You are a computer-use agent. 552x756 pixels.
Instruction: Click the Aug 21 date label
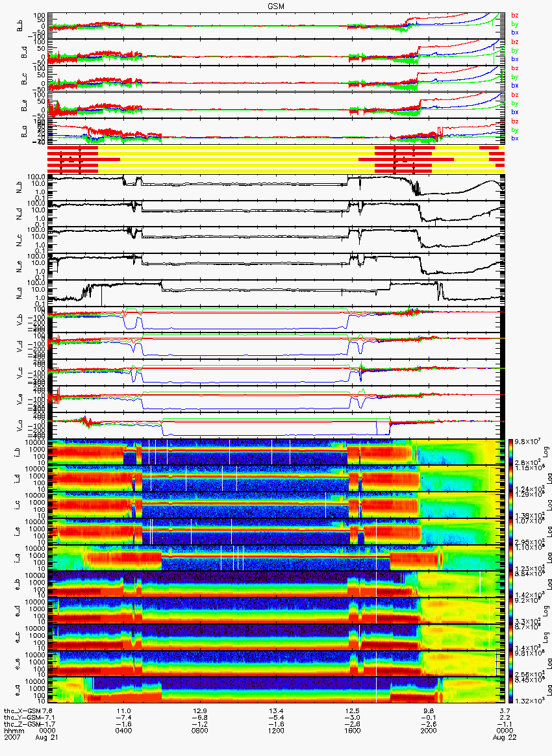47,737
